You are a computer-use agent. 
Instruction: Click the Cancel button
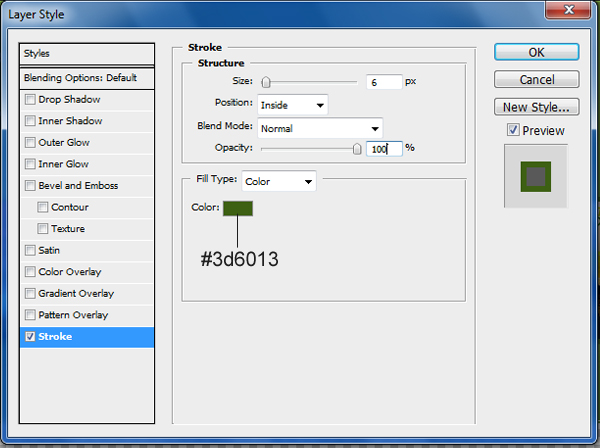(x=536, y=80)
